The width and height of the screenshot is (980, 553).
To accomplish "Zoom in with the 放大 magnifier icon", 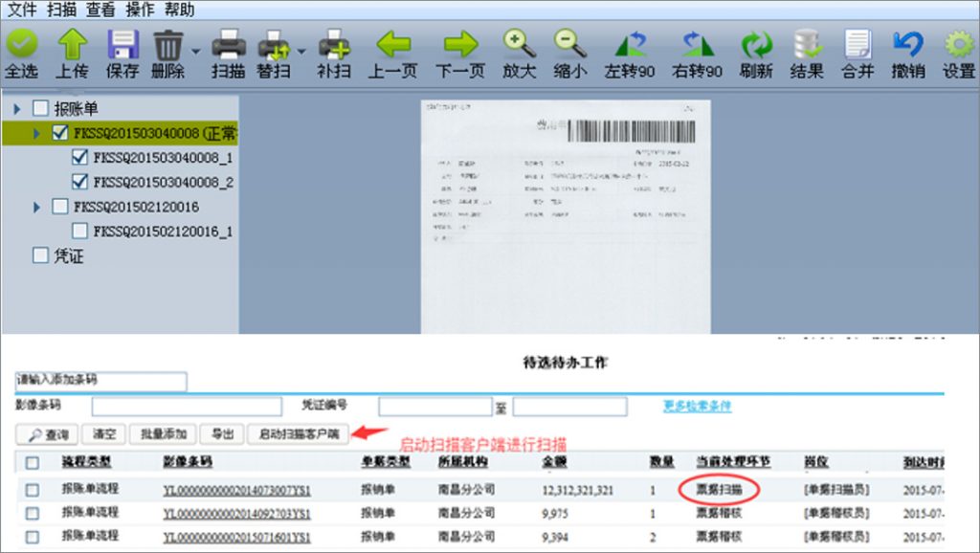I will [519, 45].
